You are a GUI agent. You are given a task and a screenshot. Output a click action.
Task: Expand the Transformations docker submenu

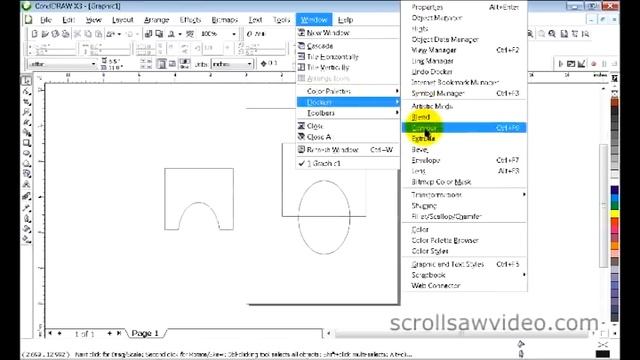tap(464, 195)
